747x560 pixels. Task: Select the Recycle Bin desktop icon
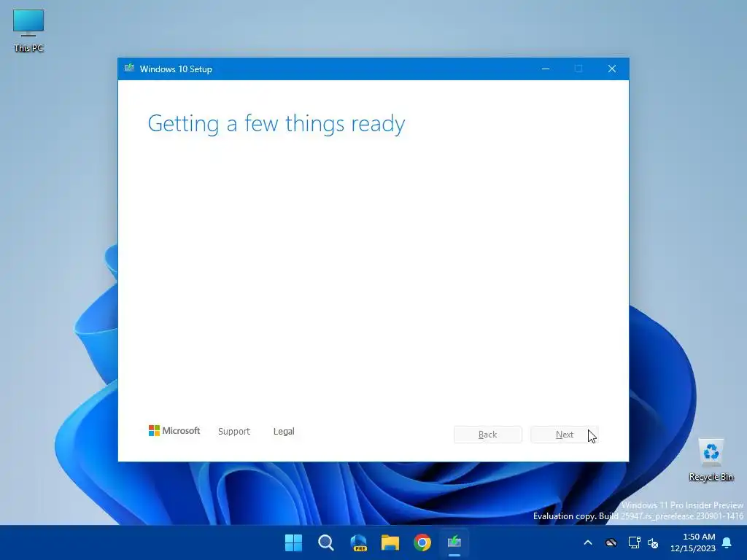[x=711, y=459]
